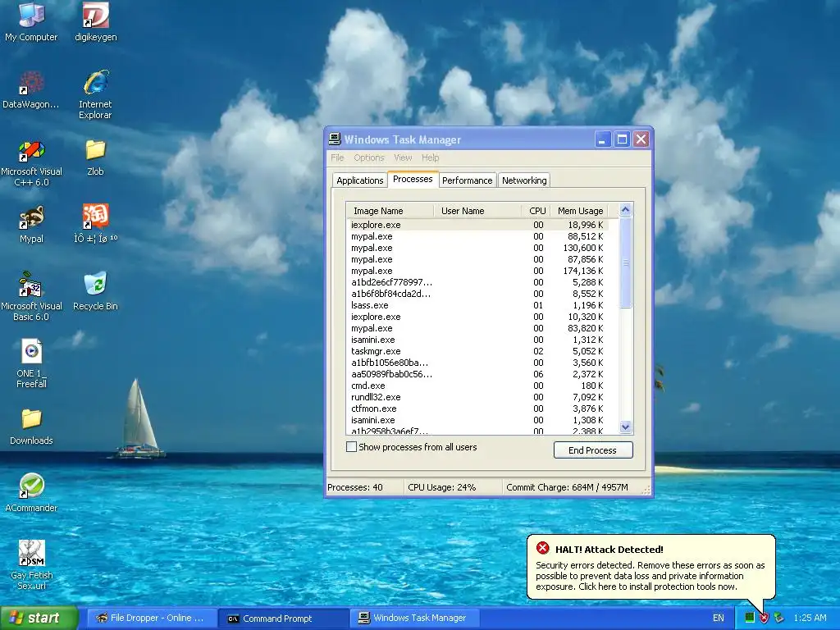840x630 pixels.
Task: Select the ONE 1_ Freefall media file
Action: [31, 363]
